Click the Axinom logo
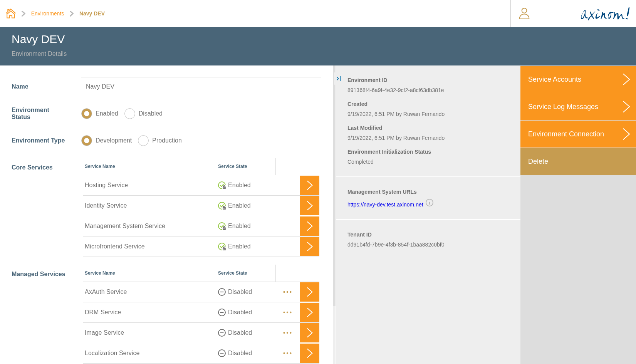 click(605, 14)
